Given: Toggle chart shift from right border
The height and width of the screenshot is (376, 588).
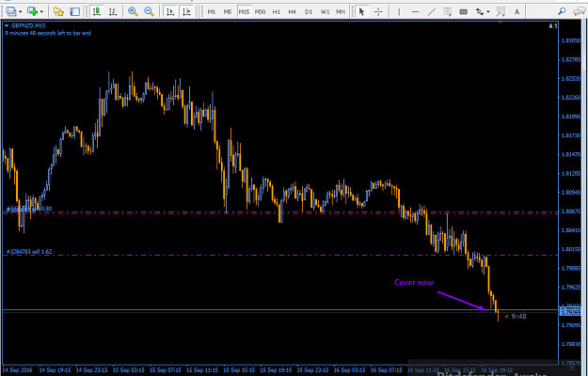Looking at the screenshot, I should [x=187, y=11].
